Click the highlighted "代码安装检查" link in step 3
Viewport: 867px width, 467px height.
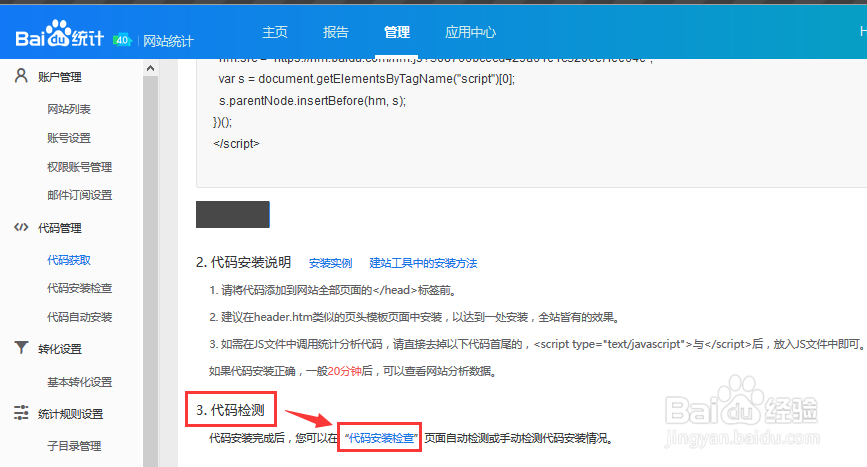(x=380, y=438)
